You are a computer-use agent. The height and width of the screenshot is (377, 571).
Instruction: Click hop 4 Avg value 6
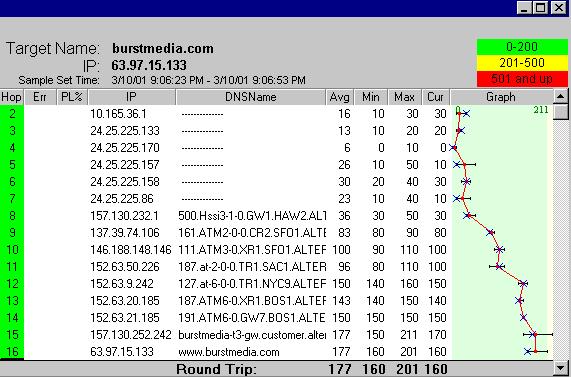click(x=347, y=148)
